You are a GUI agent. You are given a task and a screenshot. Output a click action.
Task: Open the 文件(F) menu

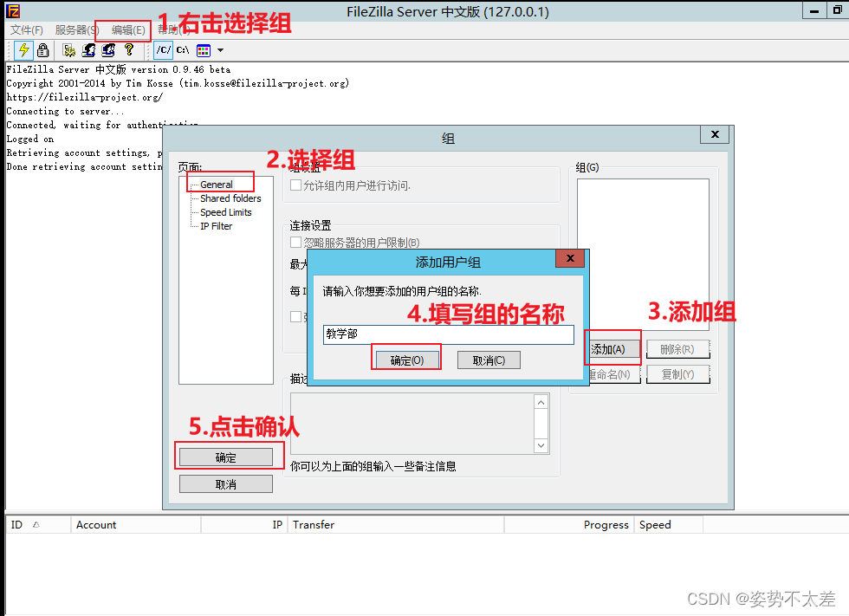pos(27,29)
